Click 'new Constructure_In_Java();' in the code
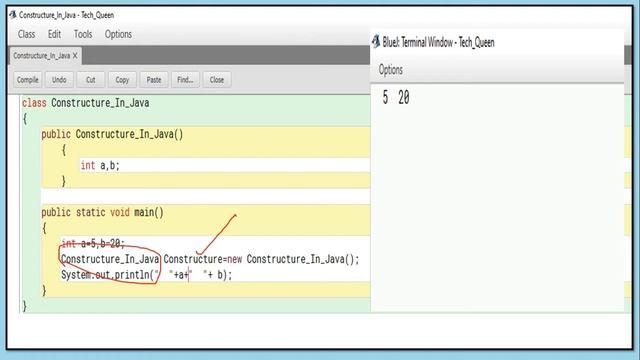Viewport: 640px width, 360px height. coord(293,259)
